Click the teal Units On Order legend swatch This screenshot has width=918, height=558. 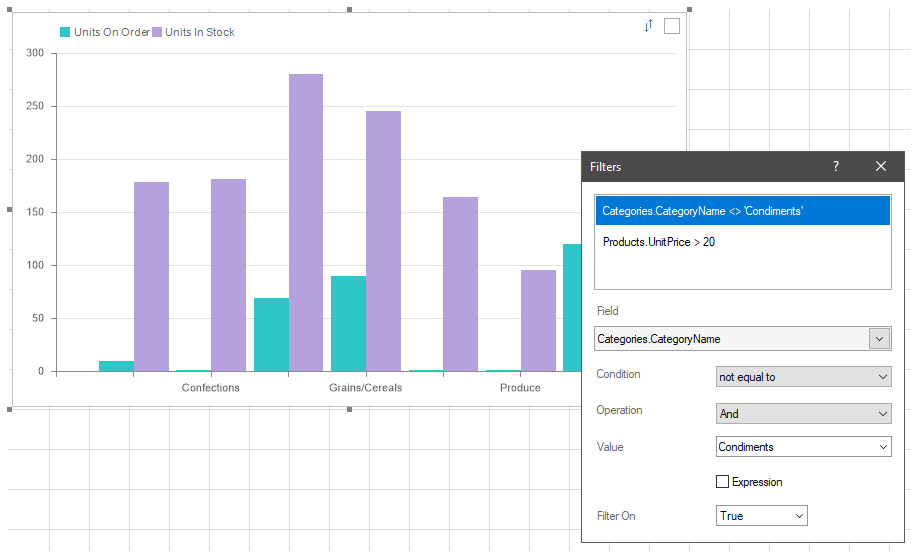click(x=66, y=32)
